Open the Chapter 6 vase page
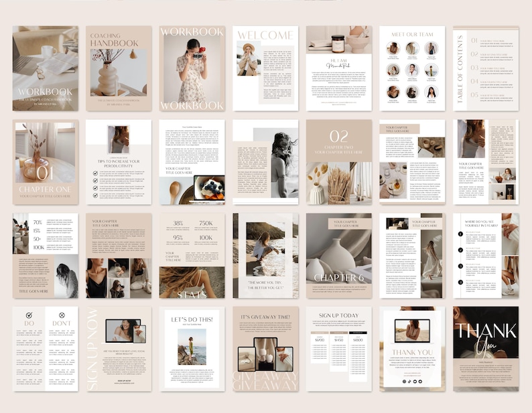Screen dimensions: 532x413 pos(339,256)
